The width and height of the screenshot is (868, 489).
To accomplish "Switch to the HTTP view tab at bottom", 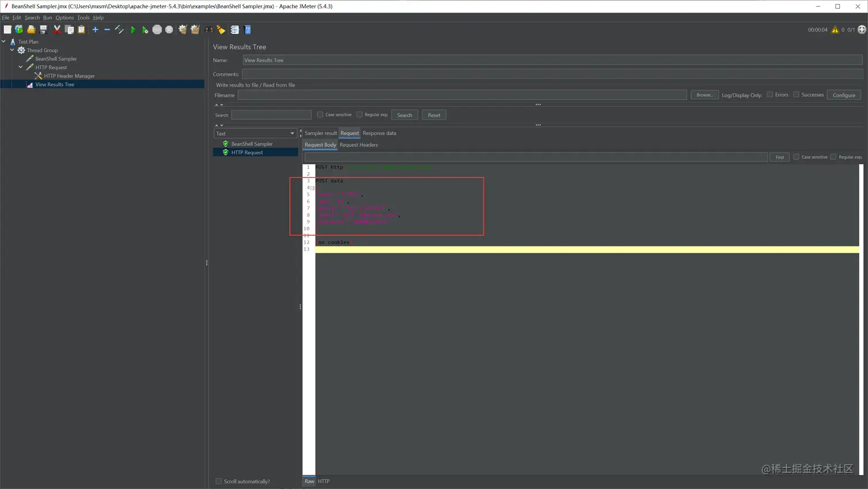I will coord(324,481).
